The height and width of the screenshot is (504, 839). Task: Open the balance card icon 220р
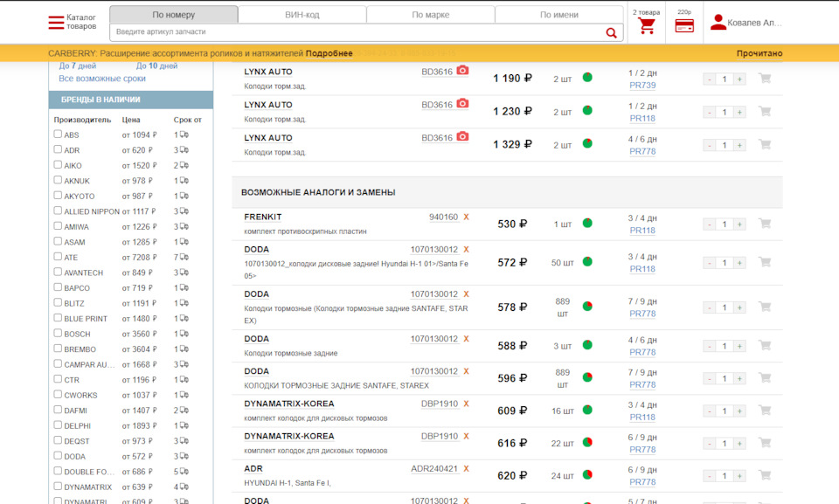[684, 25]
